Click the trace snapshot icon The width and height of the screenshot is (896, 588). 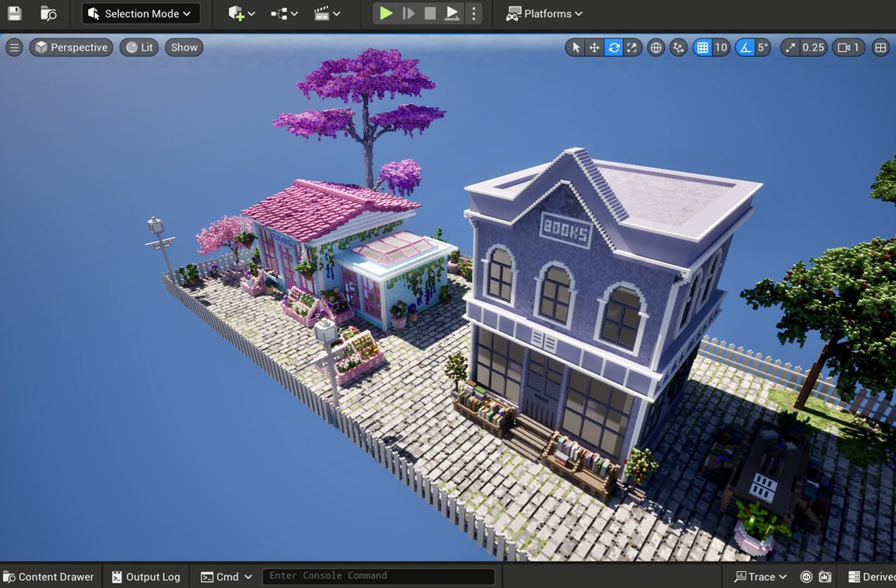coord(825,576)
